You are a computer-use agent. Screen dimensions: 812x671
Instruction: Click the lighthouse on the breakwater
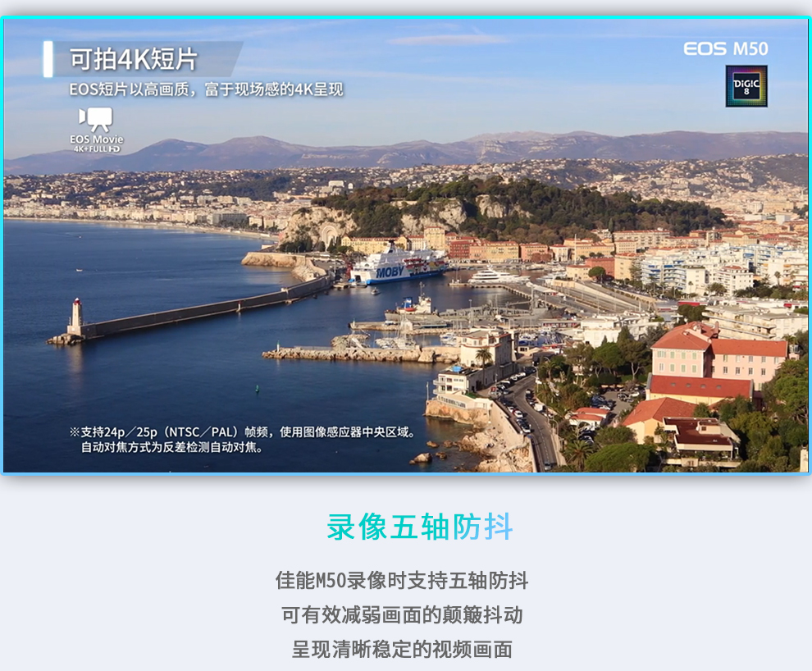(76, 317)
